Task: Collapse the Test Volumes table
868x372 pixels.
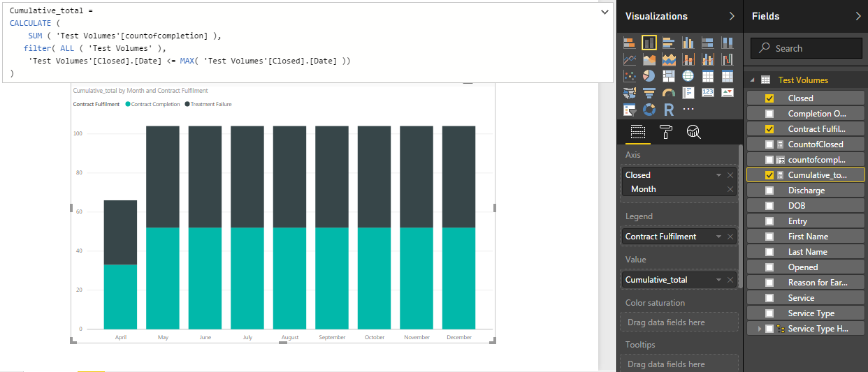Action: [753, 80]
